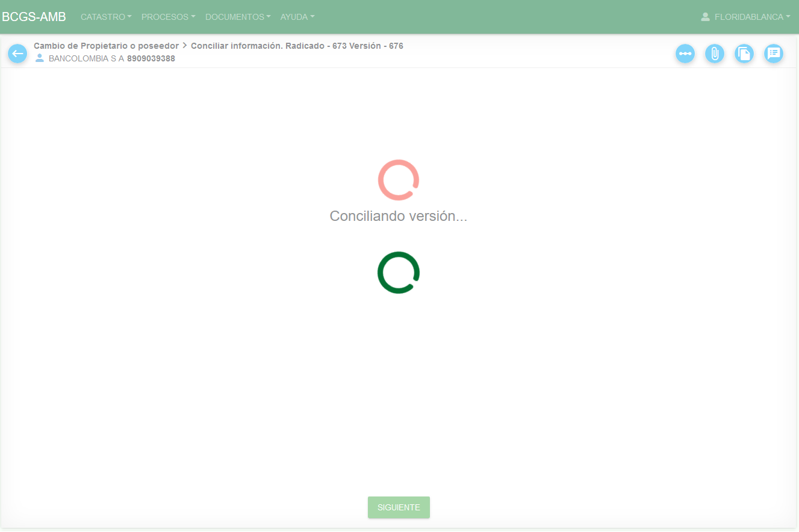Open the CATASTRO dropdown menu
Viewport: 799px width, 532px height.
pyautogui.click(x=106, y=17)
